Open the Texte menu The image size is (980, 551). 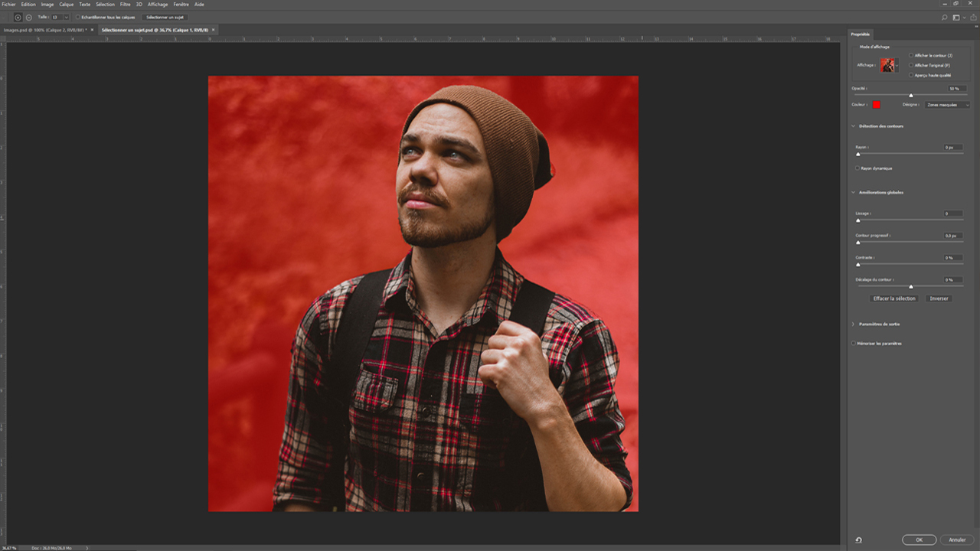(85, 5)
